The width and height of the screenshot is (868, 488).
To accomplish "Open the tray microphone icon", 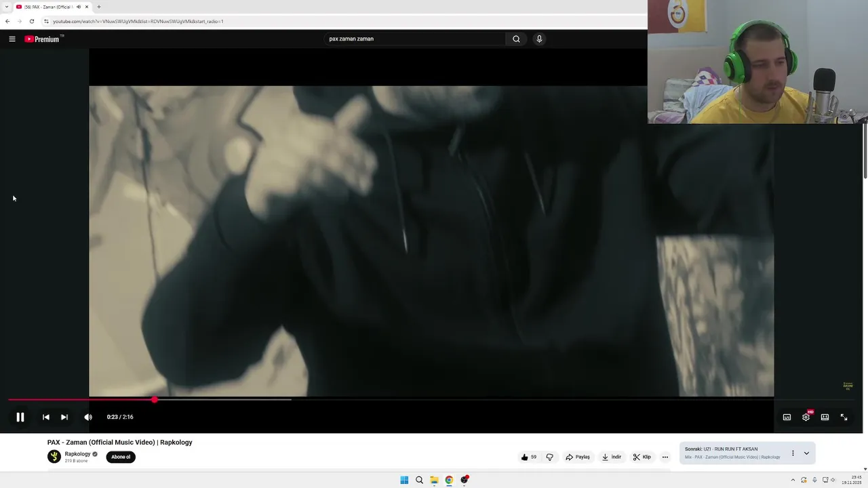I will [x=814, y=480].
